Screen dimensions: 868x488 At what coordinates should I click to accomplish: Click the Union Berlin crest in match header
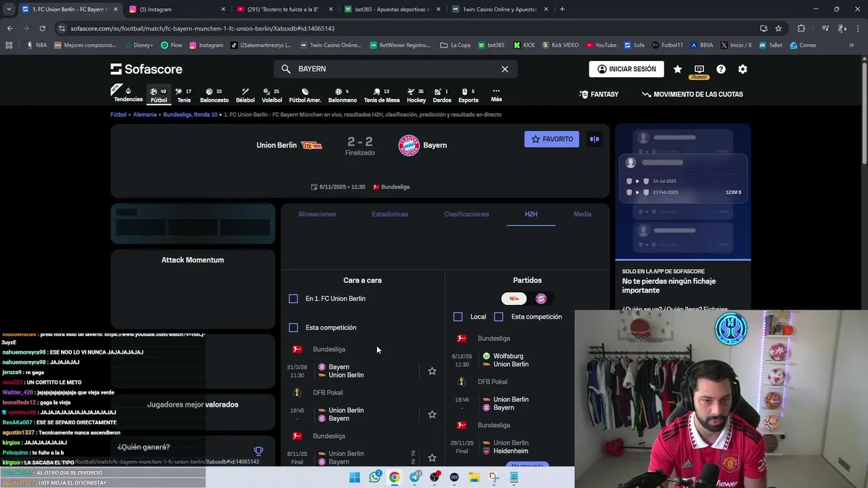click(x=311, y=145)
